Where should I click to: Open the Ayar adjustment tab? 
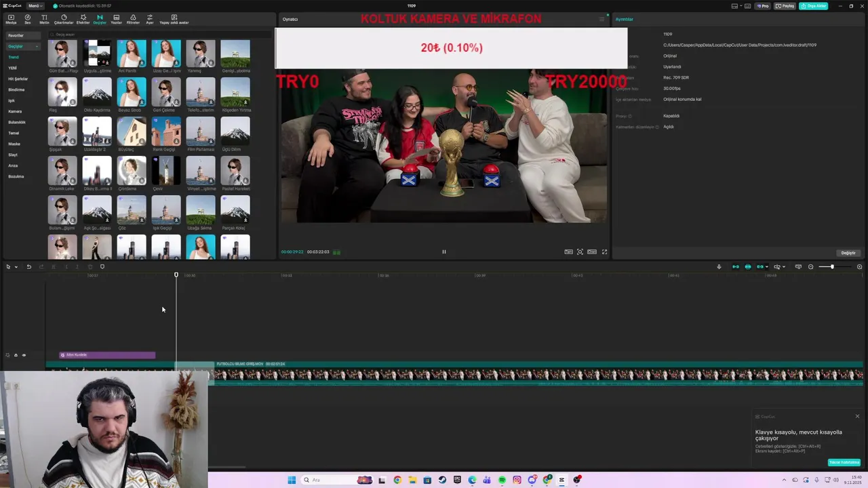[x=150, y=19]
